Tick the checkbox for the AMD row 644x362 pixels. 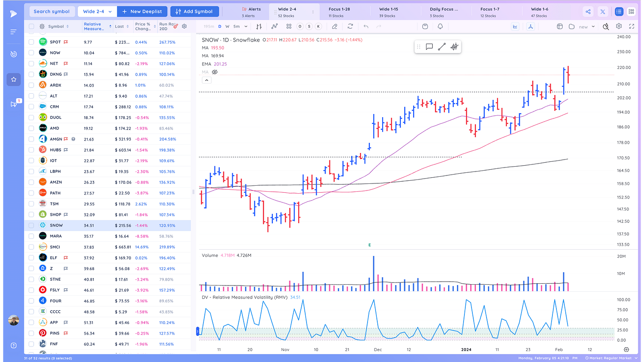31,128
